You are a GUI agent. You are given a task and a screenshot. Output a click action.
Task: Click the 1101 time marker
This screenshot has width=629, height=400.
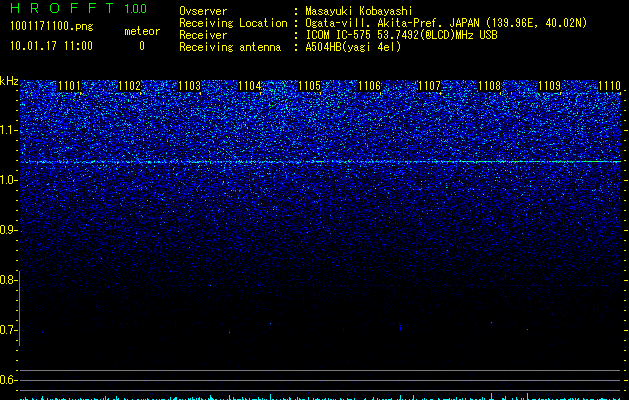69,86
